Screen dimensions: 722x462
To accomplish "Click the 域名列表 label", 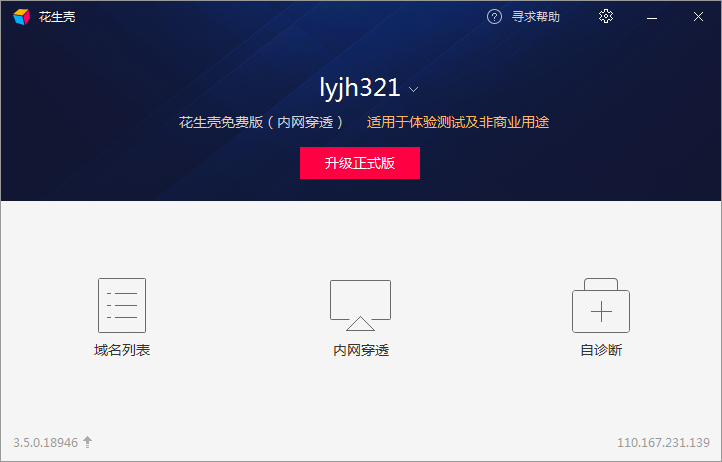I will click(x=122, y=350).
